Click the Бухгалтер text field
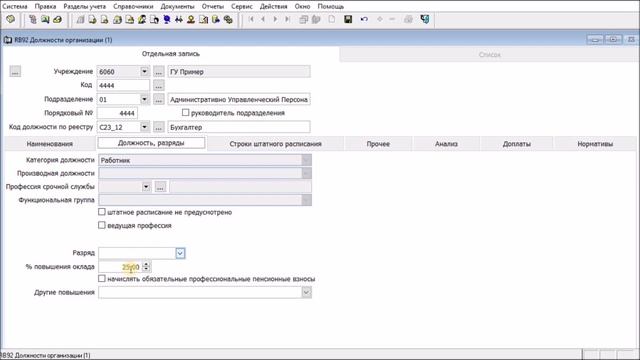 pyautogui.click(x=239, y=127)
